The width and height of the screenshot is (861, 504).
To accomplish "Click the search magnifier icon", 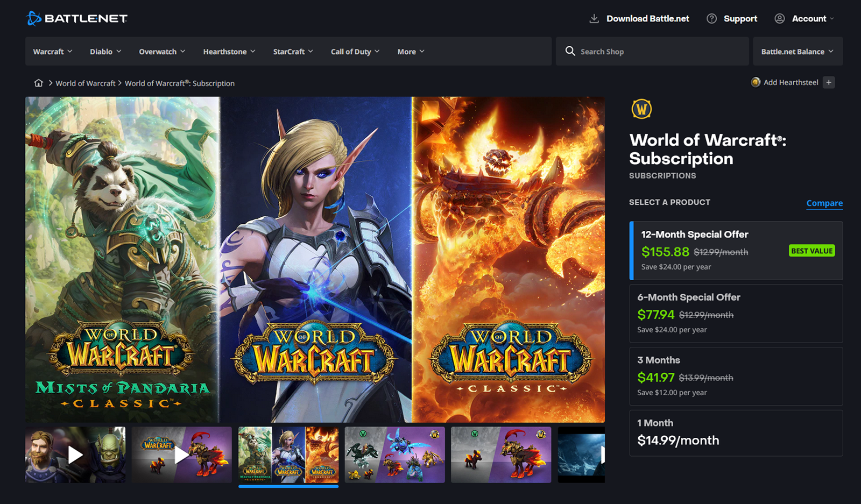I will (570, 51).
